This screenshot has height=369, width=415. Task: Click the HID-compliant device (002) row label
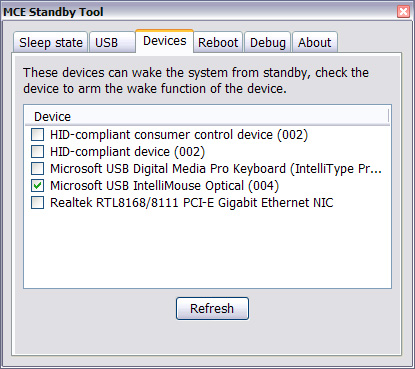[127, 152]
